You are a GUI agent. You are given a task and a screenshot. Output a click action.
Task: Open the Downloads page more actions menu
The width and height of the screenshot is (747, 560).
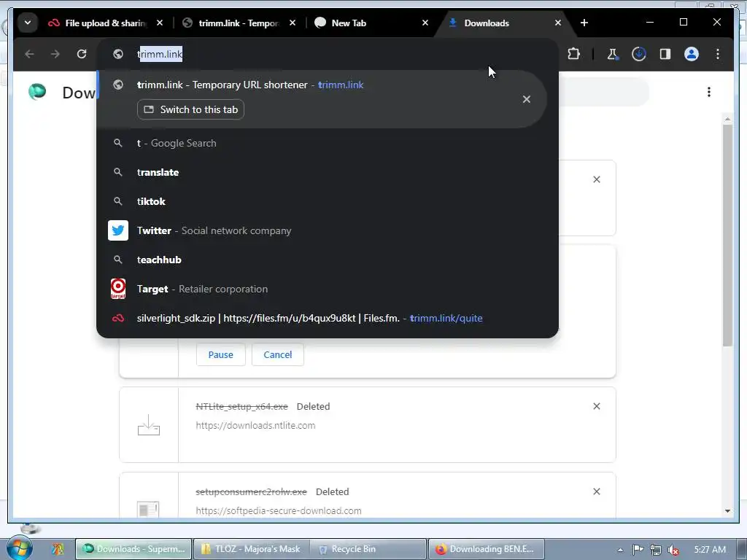click(709, 92)
